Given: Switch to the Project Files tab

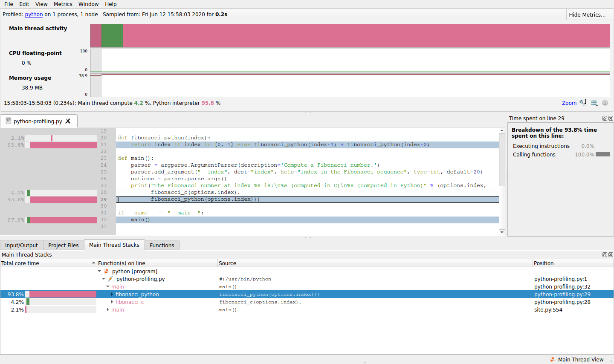Looking at the screenshot, I should (x=64, y=245).
